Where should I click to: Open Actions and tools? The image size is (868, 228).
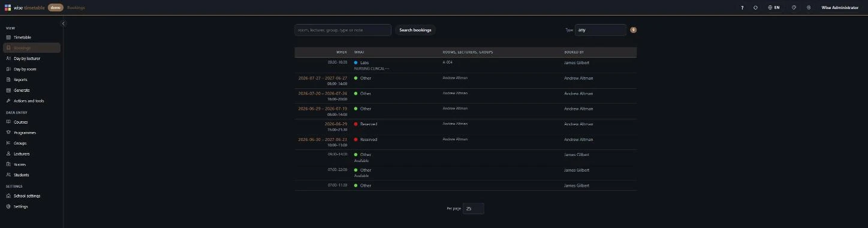coord(31,101)
